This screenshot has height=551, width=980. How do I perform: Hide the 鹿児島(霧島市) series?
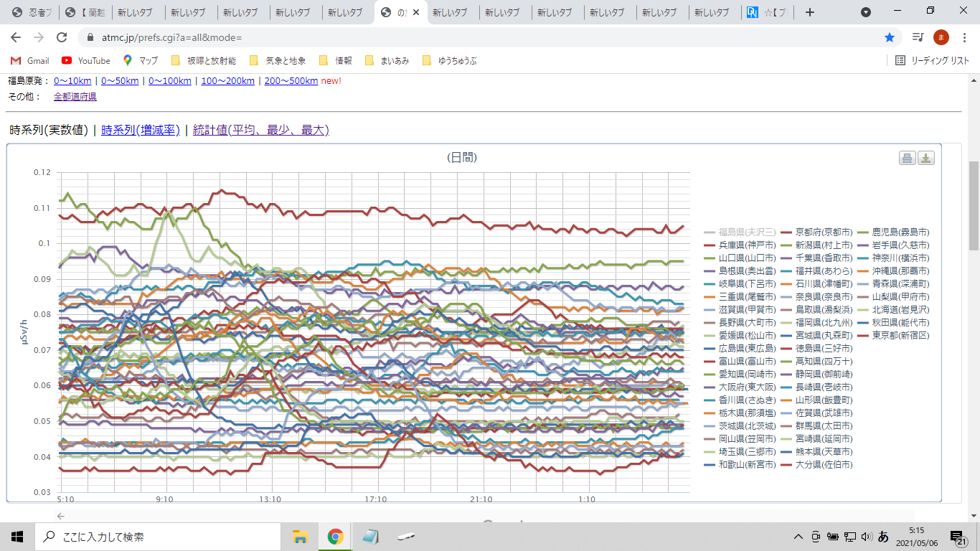[x=893, y=232]
